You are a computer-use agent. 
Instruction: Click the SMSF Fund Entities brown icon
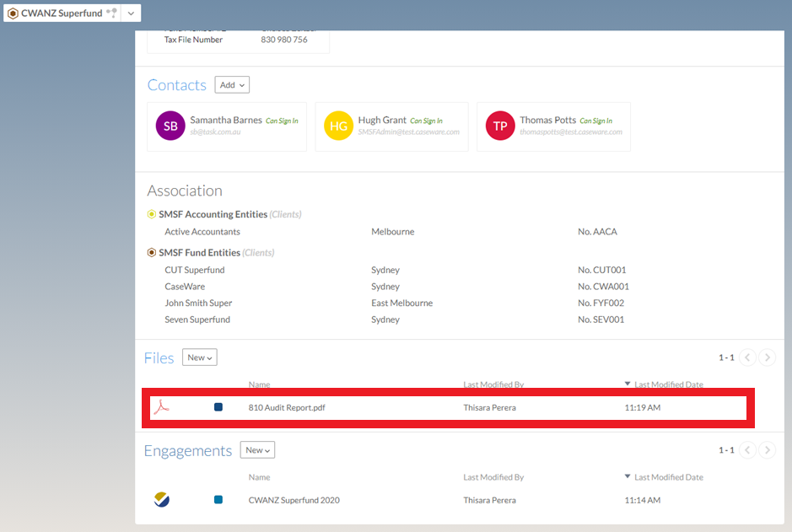pos(152,252)
